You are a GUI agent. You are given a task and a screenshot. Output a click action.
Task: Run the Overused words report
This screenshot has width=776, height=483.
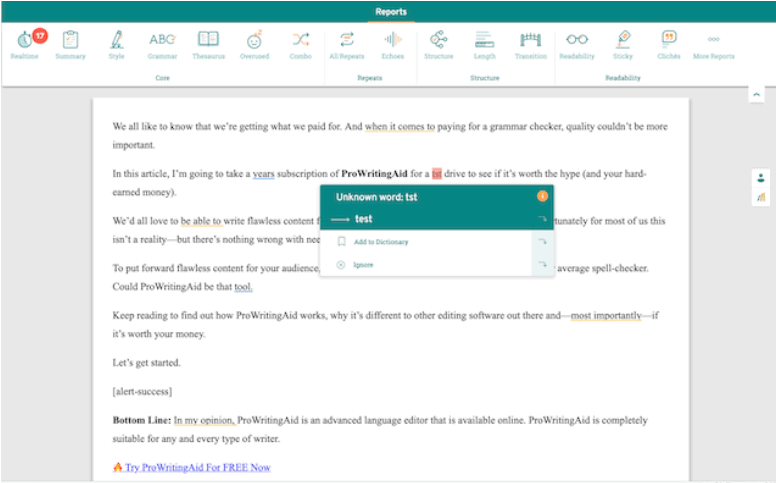click(x=254, y=45)
